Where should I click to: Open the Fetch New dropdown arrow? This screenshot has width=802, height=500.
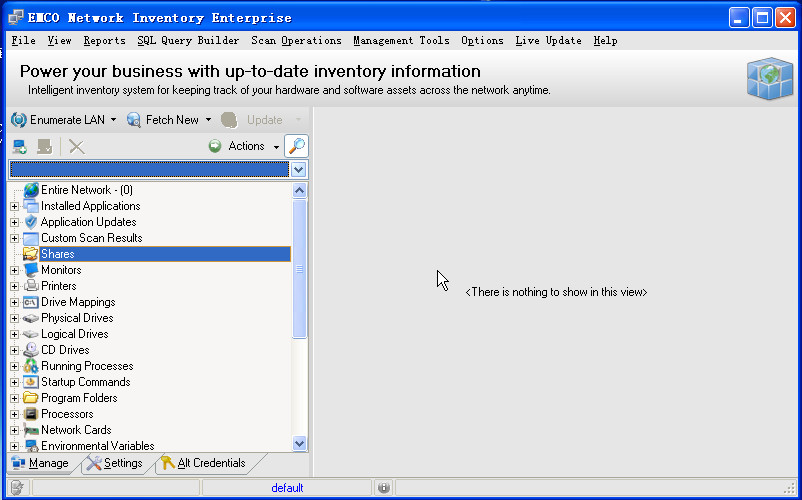pos(208,120)
